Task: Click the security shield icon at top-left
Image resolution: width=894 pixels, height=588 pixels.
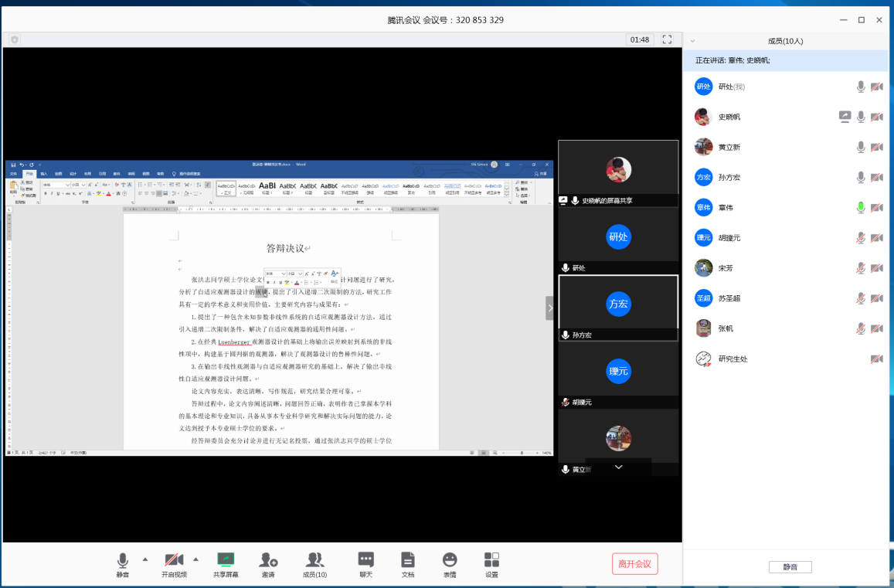Action: 14,39
